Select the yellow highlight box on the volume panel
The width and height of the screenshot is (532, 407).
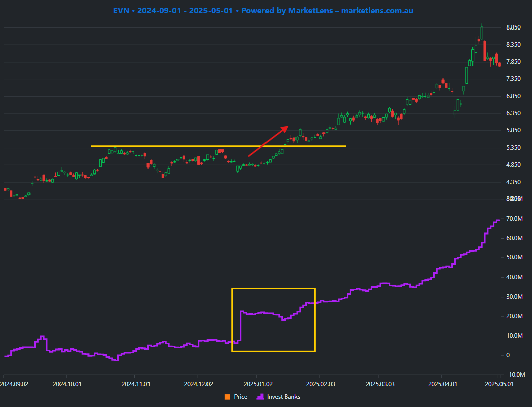(x=274, y=319)
